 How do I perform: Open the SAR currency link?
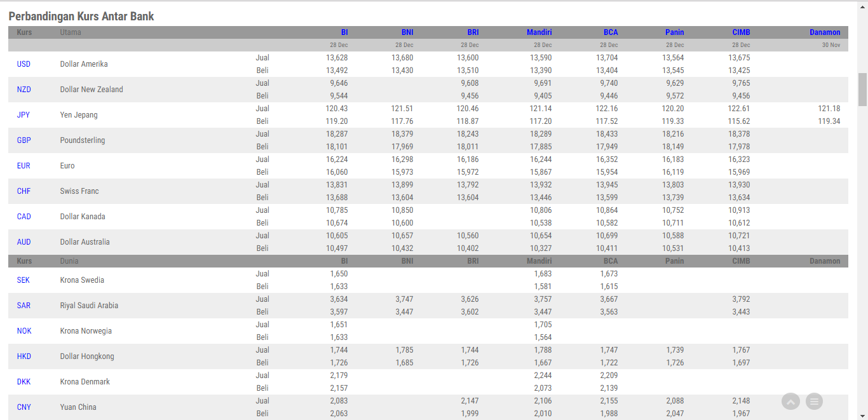(x=24, y=306)
